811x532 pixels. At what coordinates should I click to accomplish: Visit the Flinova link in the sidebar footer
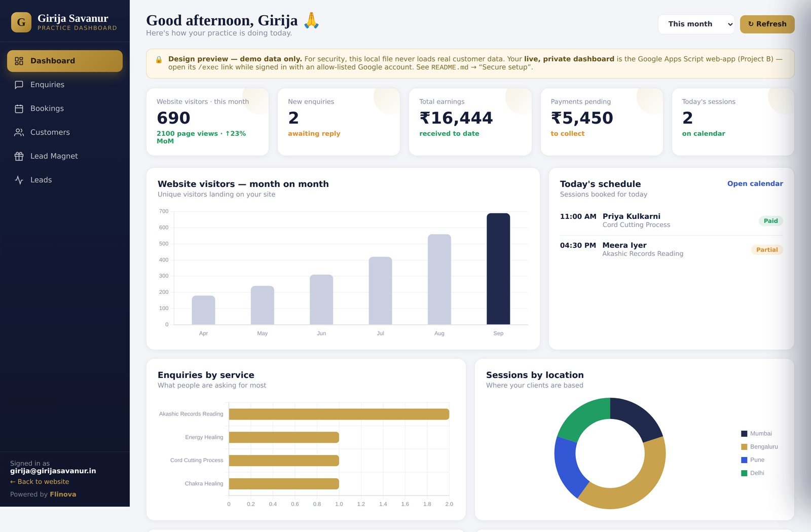63,495
